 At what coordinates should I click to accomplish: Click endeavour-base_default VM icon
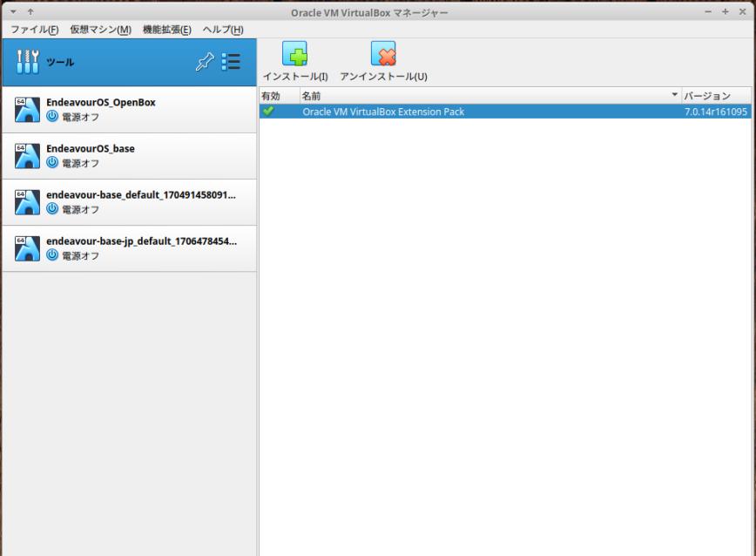pyautogui.click(x=27, y=202)
